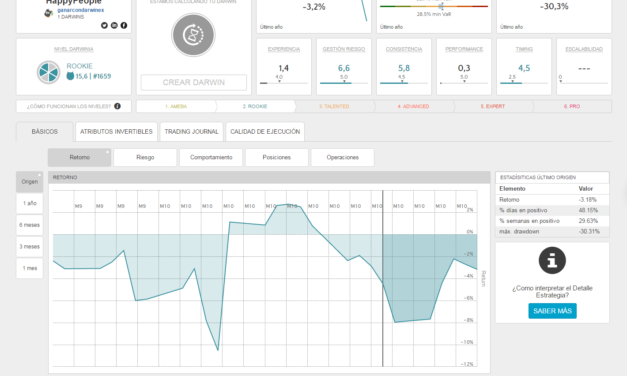The height and width of the screenshot is (376, 627).
Task: Click the máx. drawdown row
Action: coord(552,231)
